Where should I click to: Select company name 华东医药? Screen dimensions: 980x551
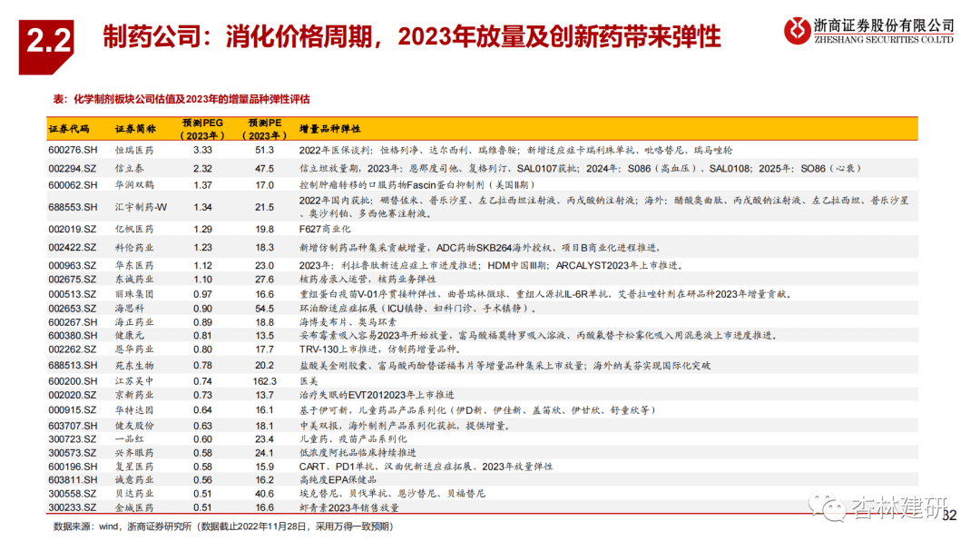tap(133, 265)
